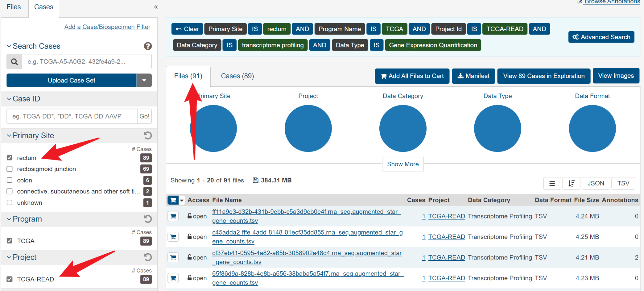
Task: Open the Add a Case/Biospecimen Filter link
Action: click(x=107, y=27)
